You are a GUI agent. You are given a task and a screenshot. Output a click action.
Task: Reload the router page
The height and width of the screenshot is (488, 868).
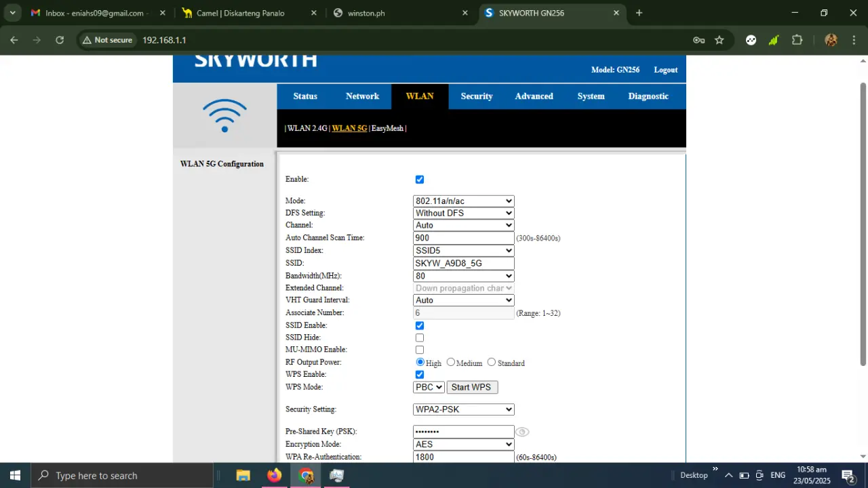click(x=60, y=40)
